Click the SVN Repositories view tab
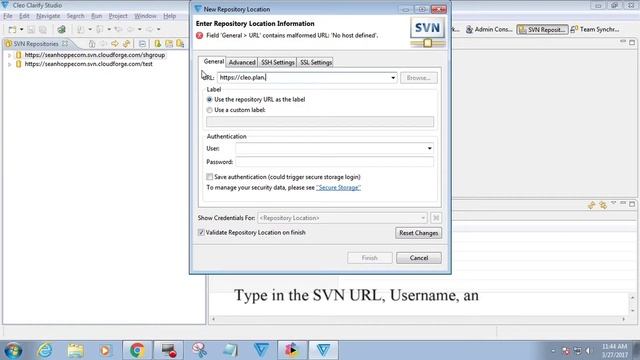 click(x=36, y=44)
